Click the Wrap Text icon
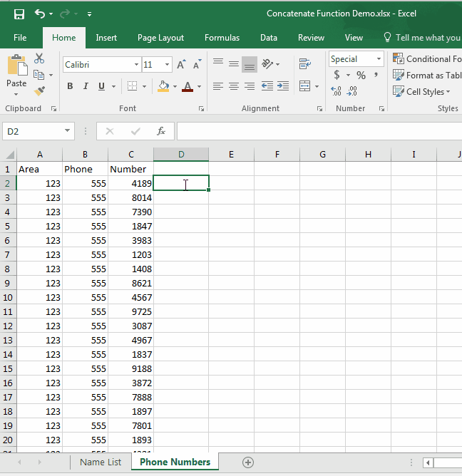Screen dimensions: 462x476 304,64
